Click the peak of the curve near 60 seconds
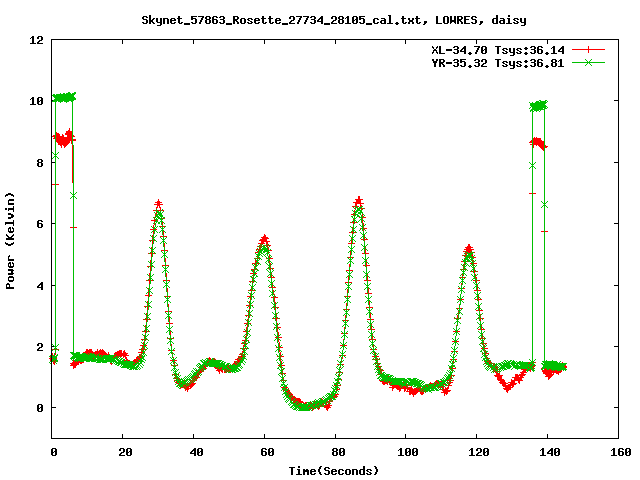 264,239
